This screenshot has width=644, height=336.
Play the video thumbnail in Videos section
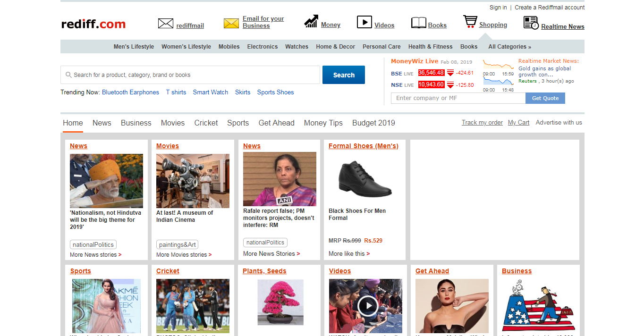click(367, 306)
